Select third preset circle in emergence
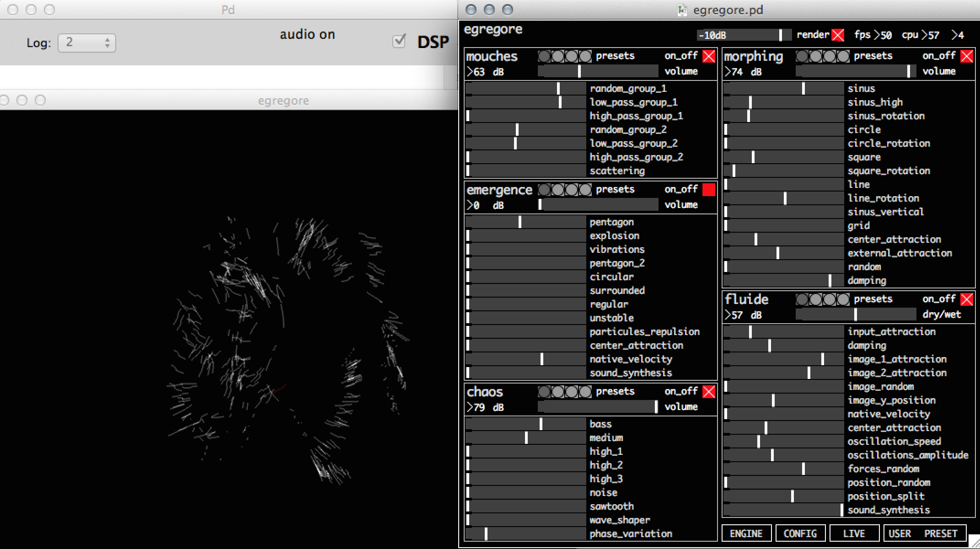Image resolution: width=980 pixels, height=549 pixels. (x=572, y=190)
